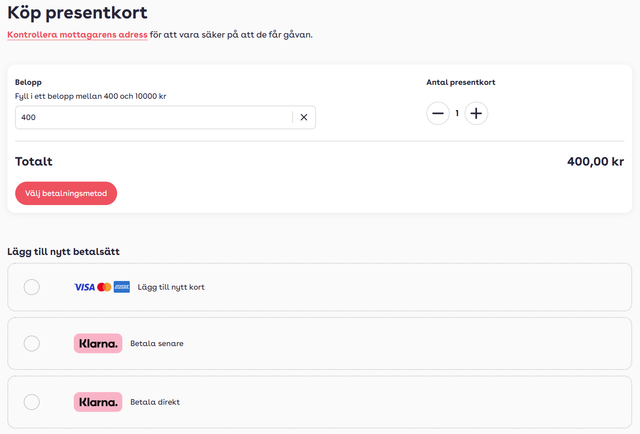Choose the Klarna Betala senare radio button
640x434 pixels.
click(x=32, y=343)
